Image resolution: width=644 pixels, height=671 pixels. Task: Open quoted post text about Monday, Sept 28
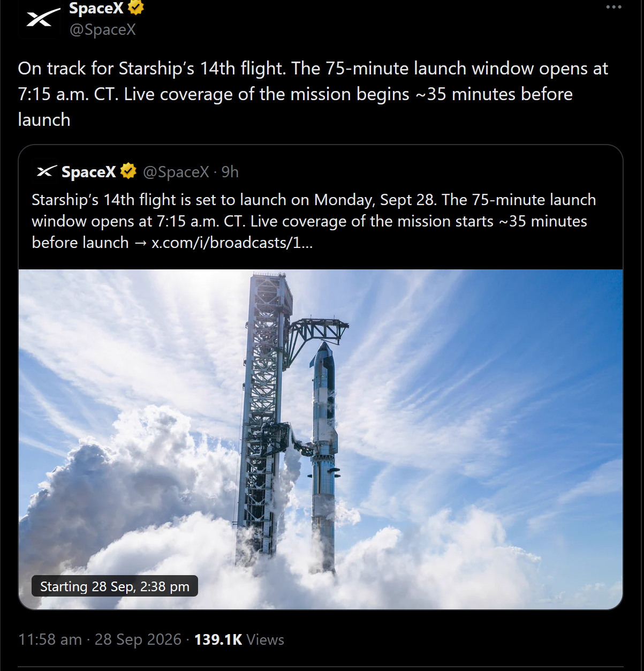click(x=314, y=221)
